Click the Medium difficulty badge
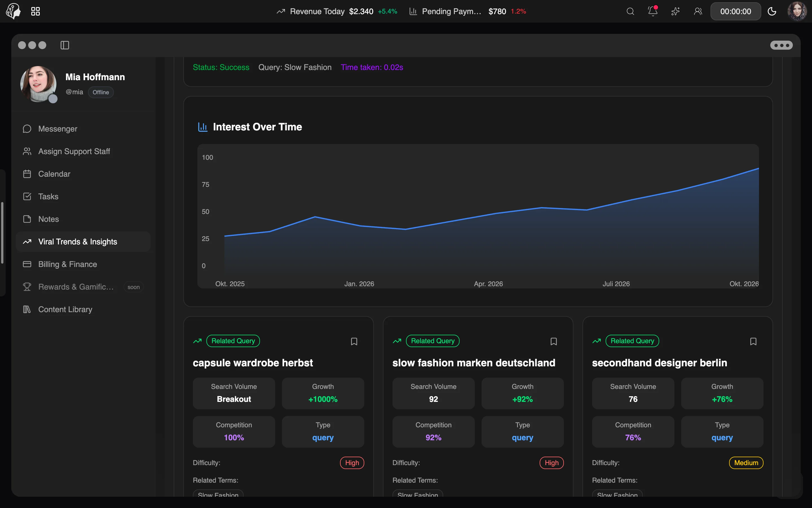Viewport: 812px width, 508px height. point(746,463)
